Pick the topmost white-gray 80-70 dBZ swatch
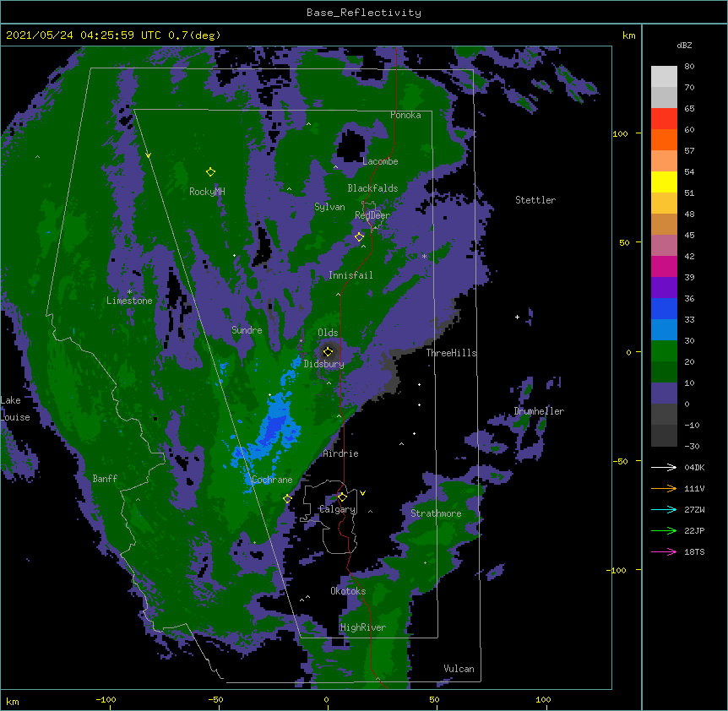 click(x=664, y=77)
